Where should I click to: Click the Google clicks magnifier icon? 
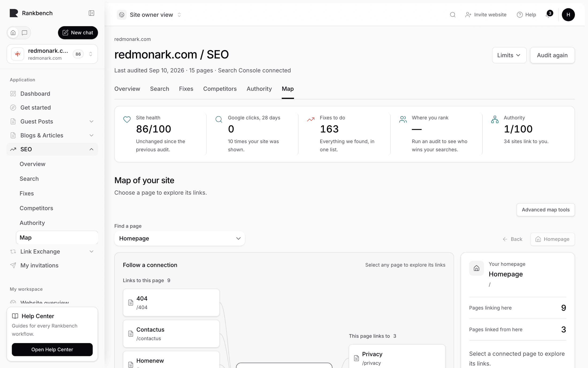[219, 119]
